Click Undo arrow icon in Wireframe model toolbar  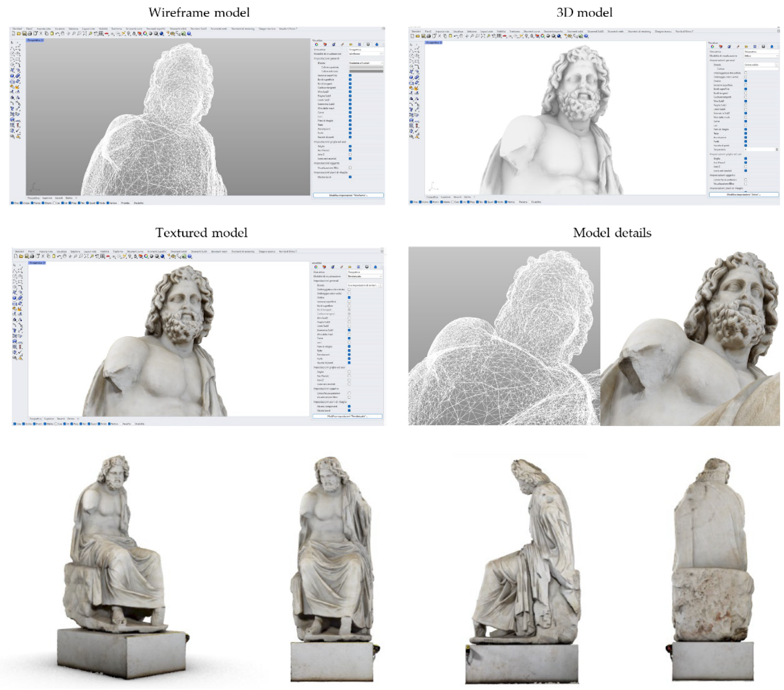click(57, 34)
